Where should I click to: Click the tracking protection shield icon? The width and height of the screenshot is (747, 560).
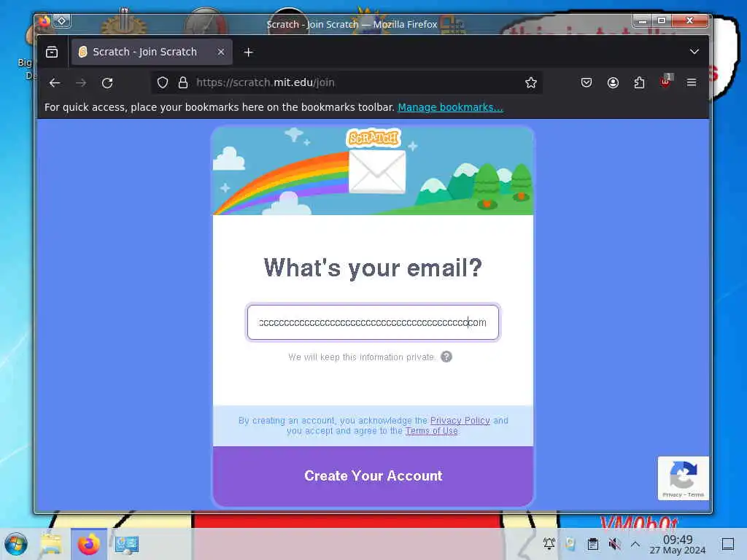point(163,83)
